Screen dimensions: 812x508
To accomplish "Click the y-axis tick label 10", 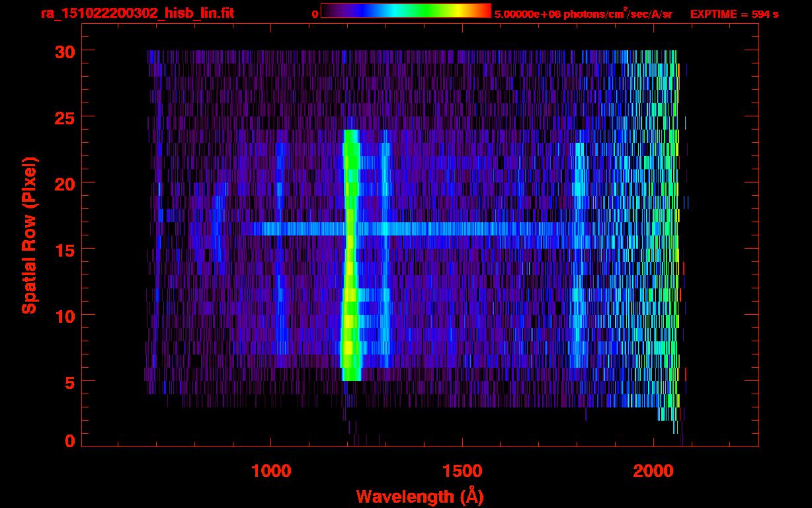I will pos(64,316).
